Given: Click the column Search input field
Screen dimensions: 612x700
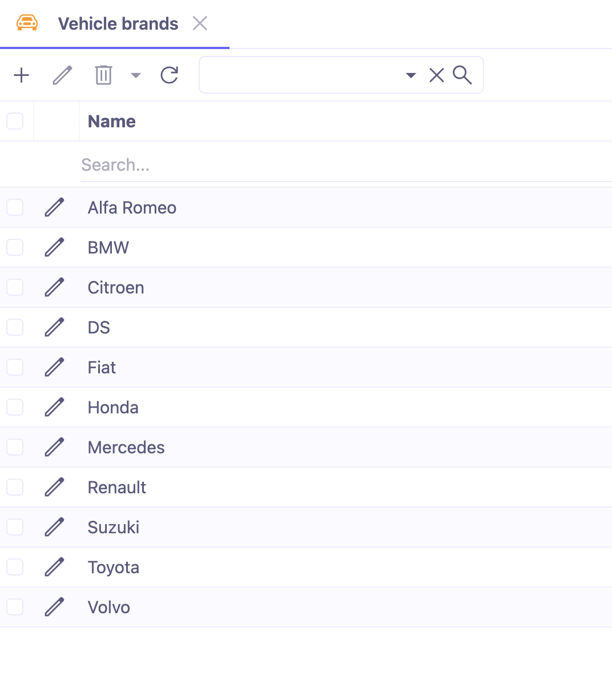Looking at the screenshot, I should coord(171,164).
